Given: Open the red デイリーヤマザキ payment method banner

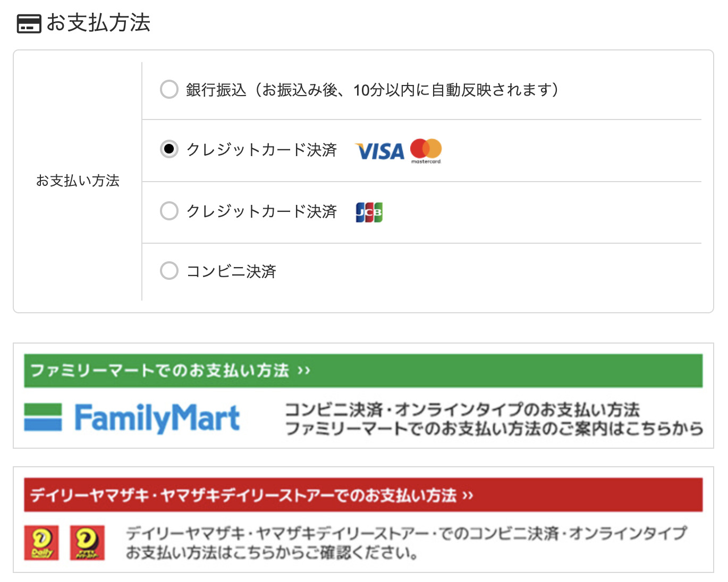Looking at the screenshot, I should [363, 495].
